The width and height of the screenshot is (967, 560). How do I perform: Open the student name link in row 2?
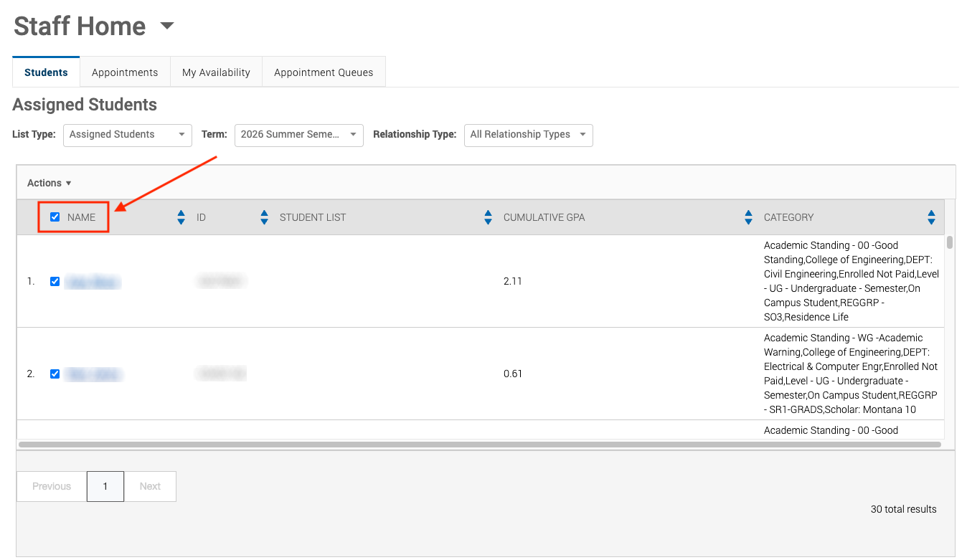[x=93, y=374]
